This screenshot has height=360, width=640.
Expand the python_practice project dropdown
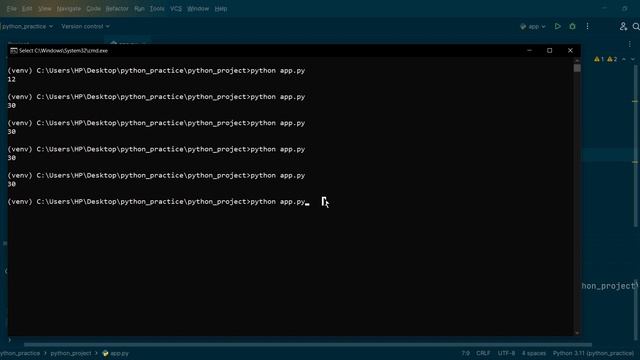point(27,27)
